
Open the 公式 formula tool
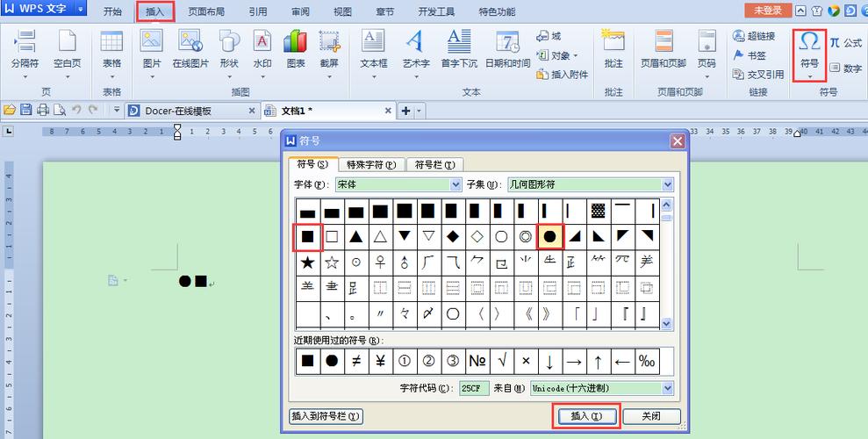(x=845, y=43)
